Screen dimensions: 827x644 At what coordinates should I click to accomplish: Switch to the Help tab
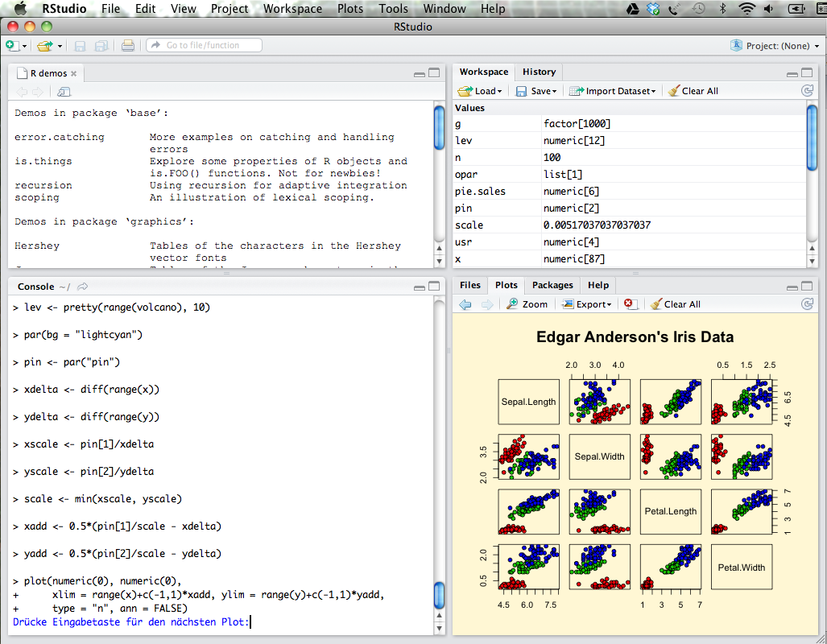(x=598, y=285)
